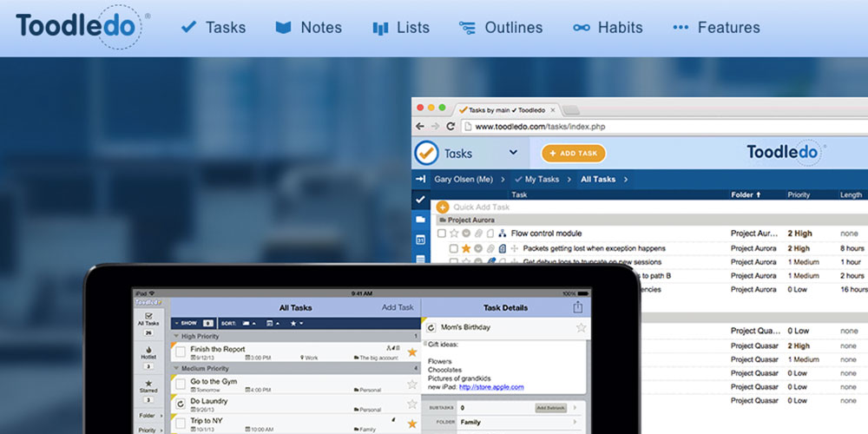Check the Flow control module checkbox

coord(441,233)
